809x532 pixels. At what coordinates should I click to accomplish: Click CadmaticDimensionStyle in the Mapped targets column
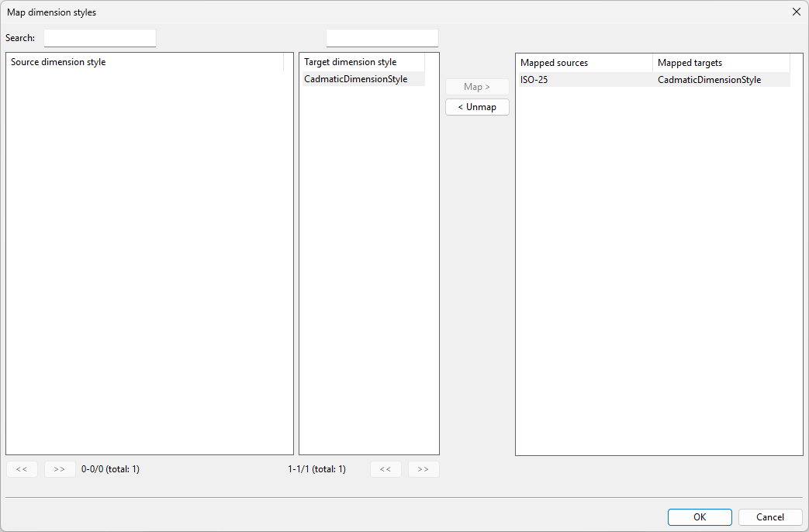click(x=709, y=80)
